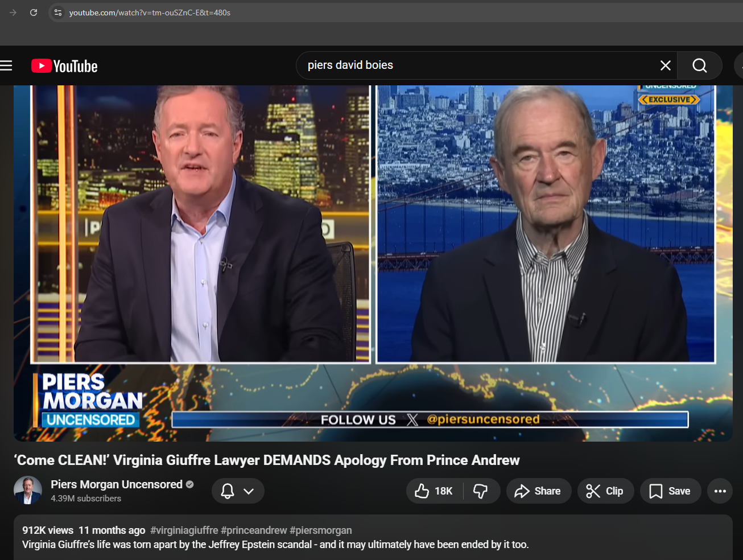
Task: Open the #virginiagiuffre hashtag link
Action: (x=184, y=530)
